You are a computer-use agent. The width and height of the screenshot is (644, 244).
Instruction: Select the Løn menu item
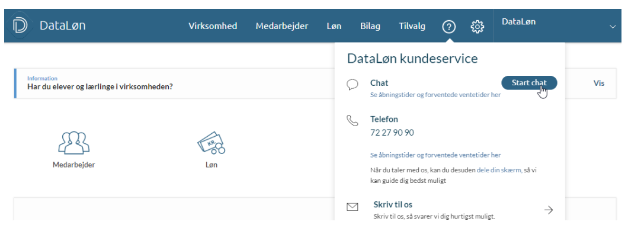334,26
